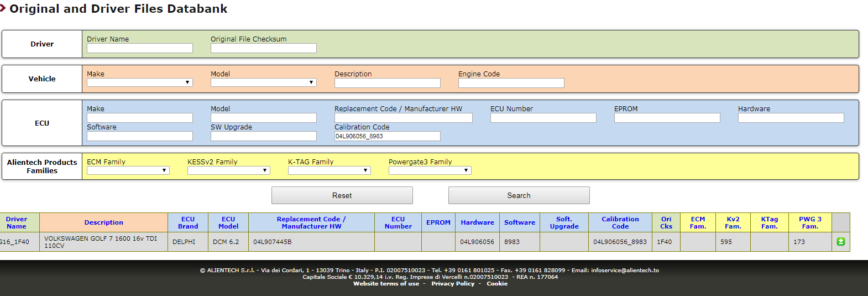The width and height of the screenshot is (868, 296).
Task: Focus the Replacement Code / Manufacturer HW field
Action: [404, 118]
